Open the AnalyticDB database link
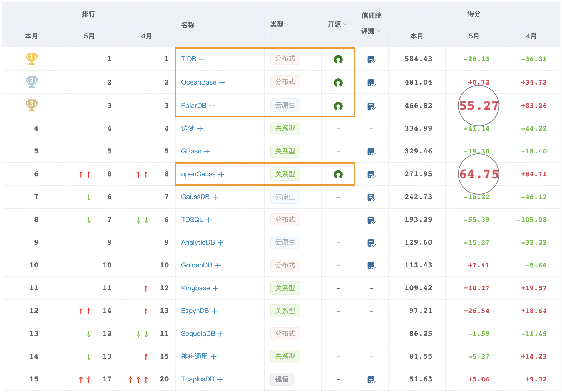Viewport: 562px width, 392px height. (198, 242)
